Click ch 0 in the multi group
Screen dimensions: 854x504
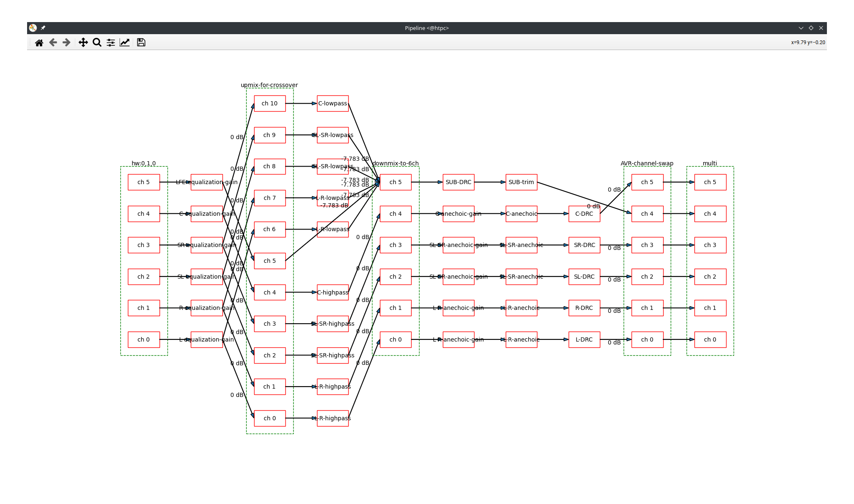click(x=710, y=339)
